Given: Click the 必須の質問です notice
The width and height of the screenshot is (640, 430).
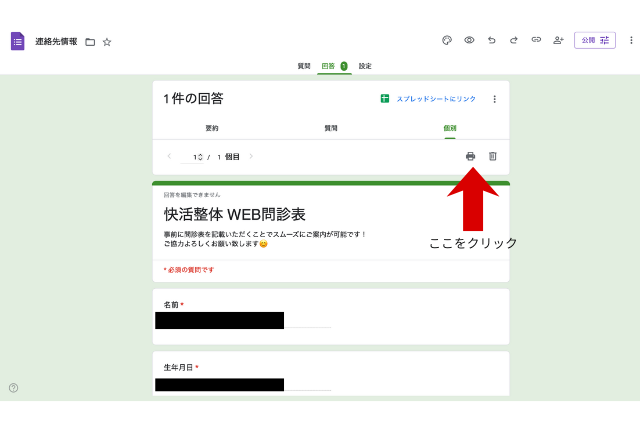Looking at the screenshot, I should click(189, 270).
